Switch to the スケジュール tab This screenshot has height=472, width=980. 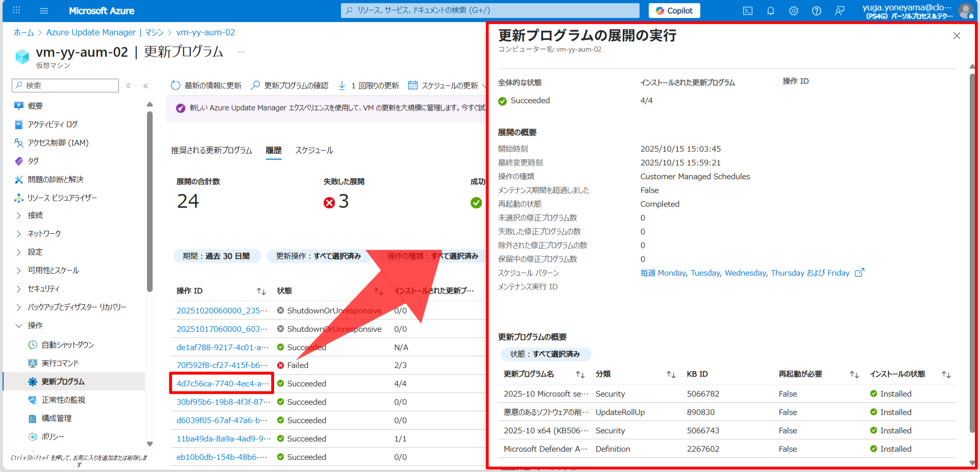point(313,151)
